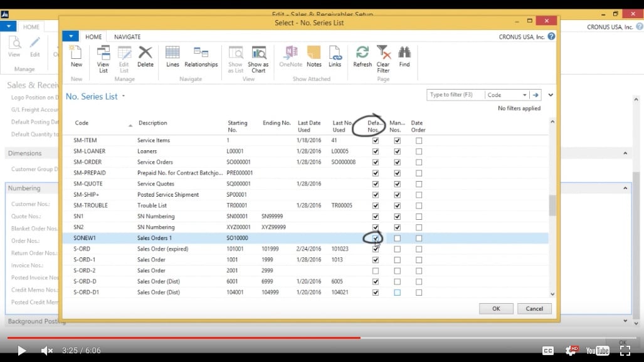Click the Ending No. column header

point(277,123)
